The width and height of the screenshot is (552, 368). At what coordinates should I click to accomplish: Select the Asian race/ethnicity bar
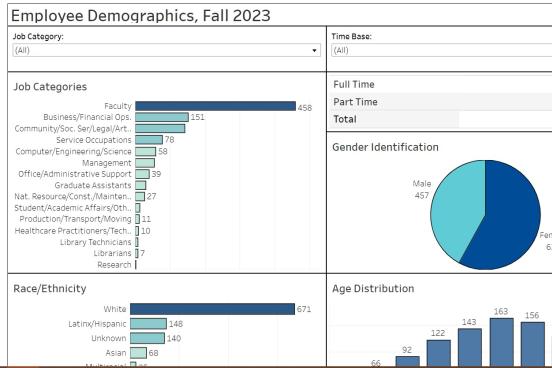coord(138,353)
